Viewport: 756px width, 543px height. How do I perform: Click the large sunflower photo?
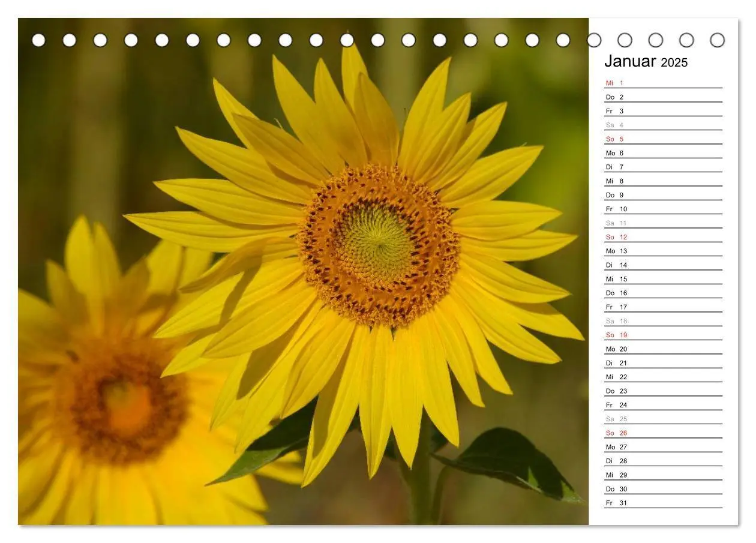(x=304, y=271)
